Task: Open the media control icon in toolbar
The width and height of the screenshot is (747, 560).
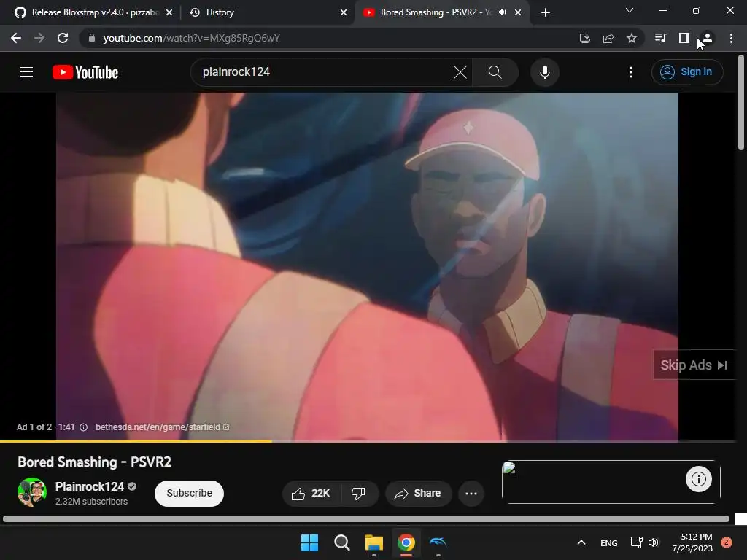Action: coord(660,38)
